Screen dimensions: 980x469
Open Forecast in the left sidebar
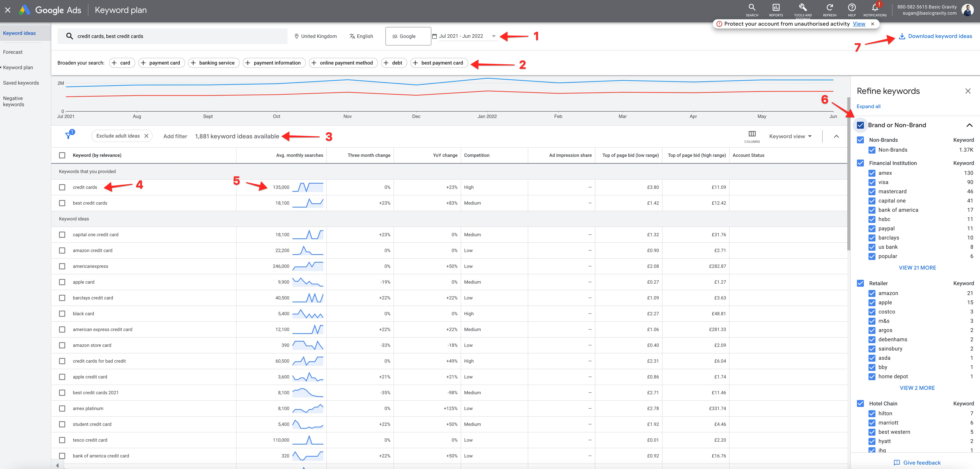coord(13,52)
